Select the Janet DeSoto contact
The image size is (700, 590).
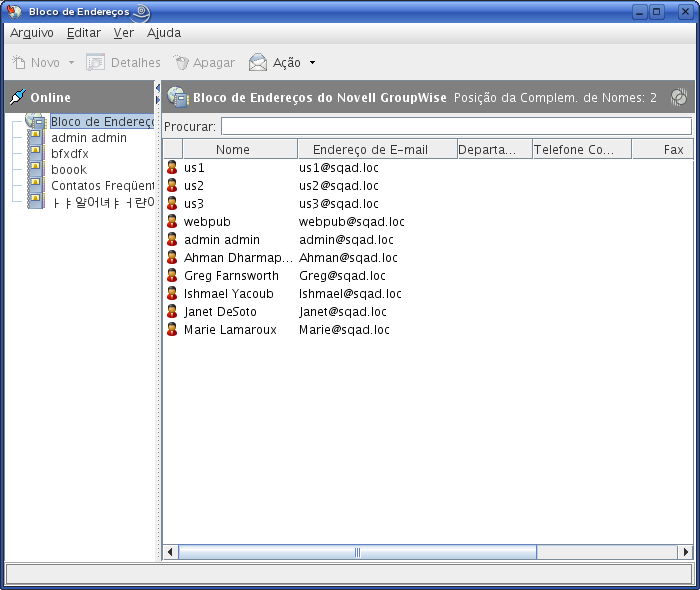[428, 312]
